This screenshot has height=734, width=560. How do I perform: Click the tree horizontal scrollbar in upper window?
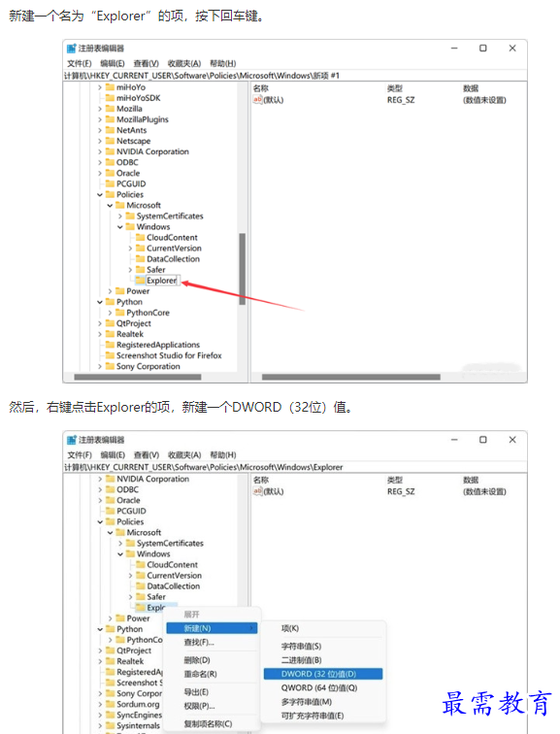coord(138,377)
